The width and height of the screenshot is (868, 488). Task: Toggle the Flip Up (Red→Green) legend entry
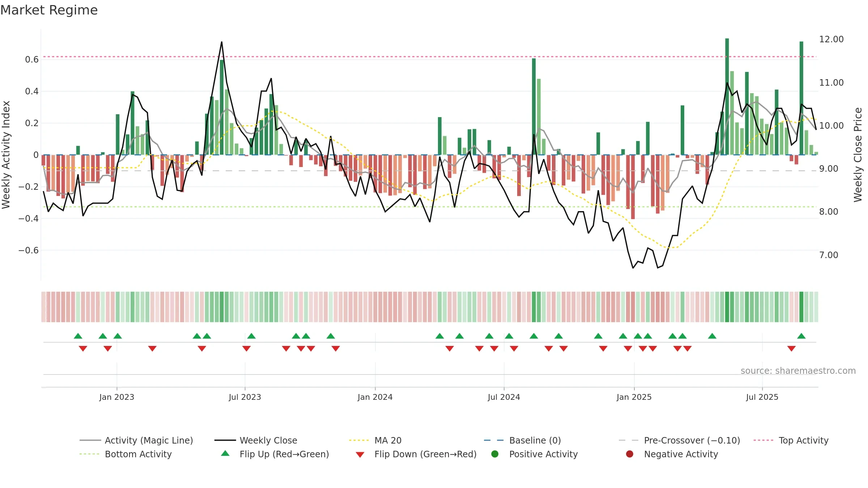click(275, 454)
